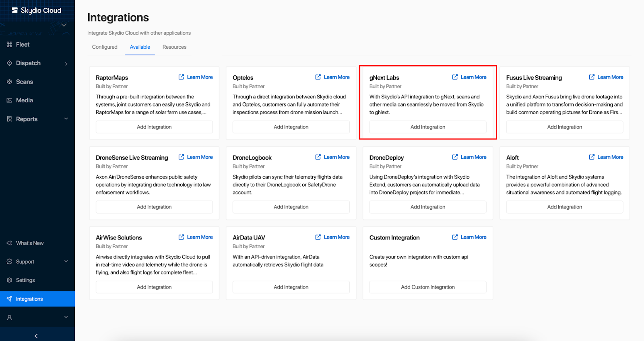The height and width of the screenshot is (341, 644).
Task: Click external link icon on gNext Labs card
Action: pyautogui.click(x=455, y=77)
